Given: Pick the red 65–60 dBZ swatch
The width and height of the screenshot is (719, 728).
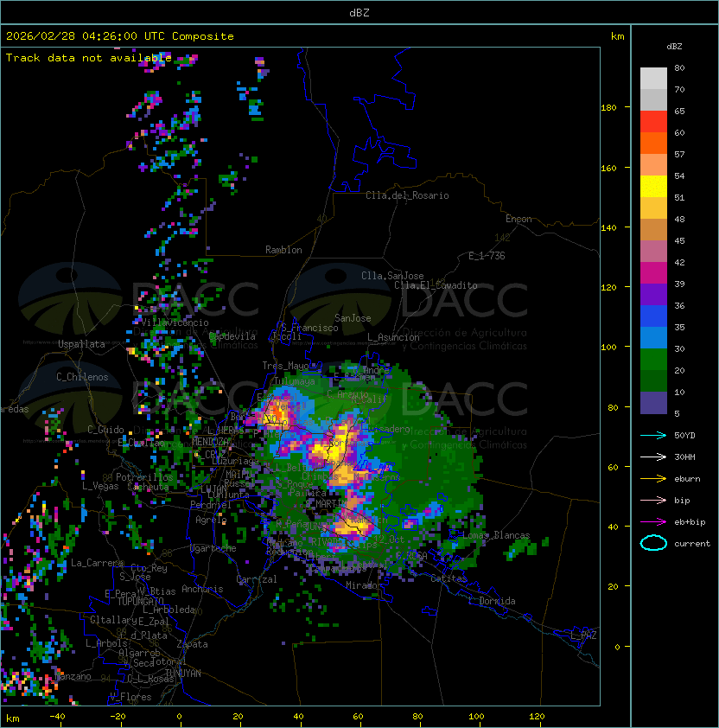Looking at the screenshot, I should pos(653,122).
